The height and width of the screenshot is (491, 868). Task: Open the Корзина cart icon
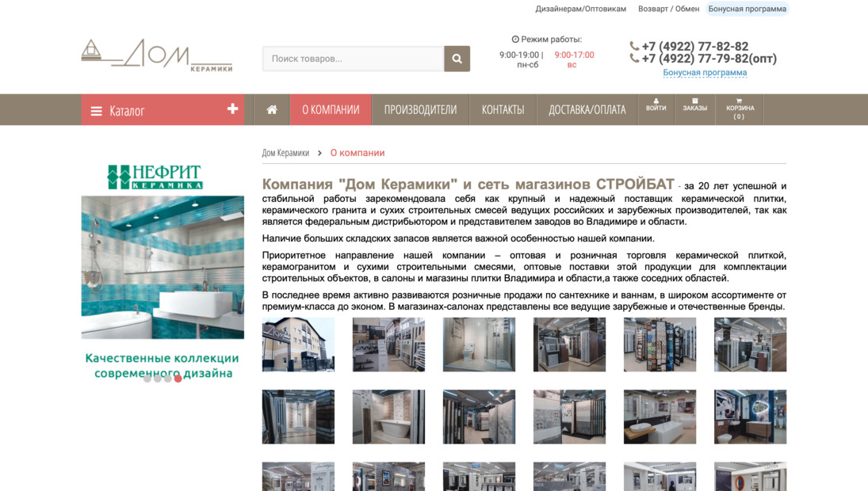click(739, 109)
